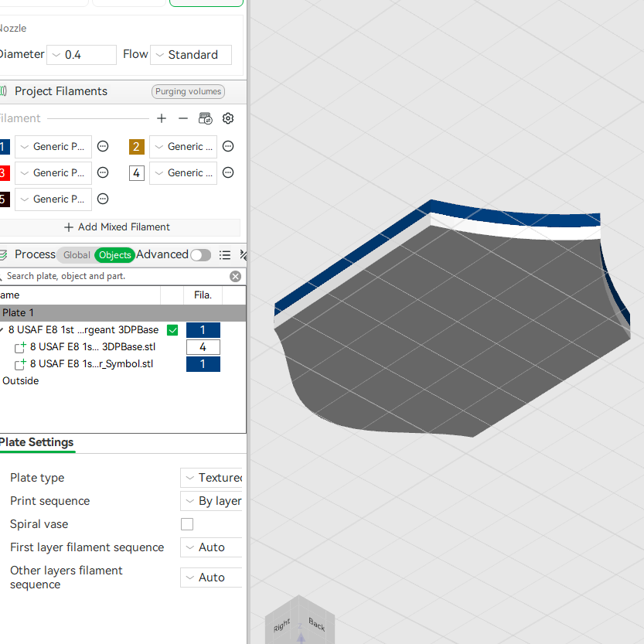Image resolution: width=644 pixels, height=644 pixels.
Task: Open filament settings gear icon
Action: tap(228, 119)
